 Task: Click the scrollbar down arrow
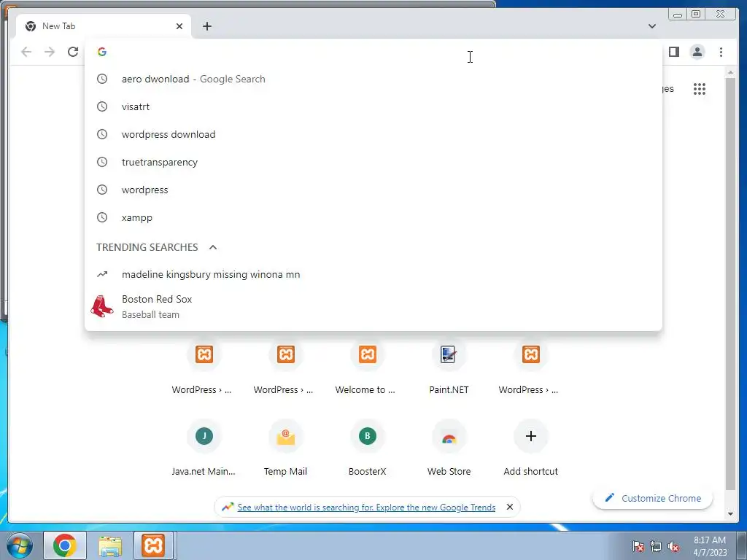point(730,514)
